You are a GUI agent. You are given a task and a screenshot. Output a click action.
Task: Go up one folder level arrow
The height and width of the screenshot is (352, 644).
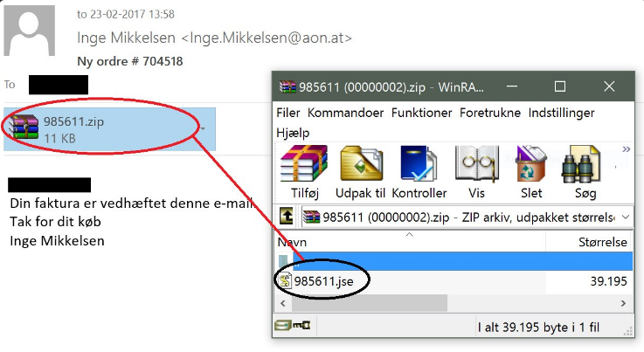tap(287, 216)
